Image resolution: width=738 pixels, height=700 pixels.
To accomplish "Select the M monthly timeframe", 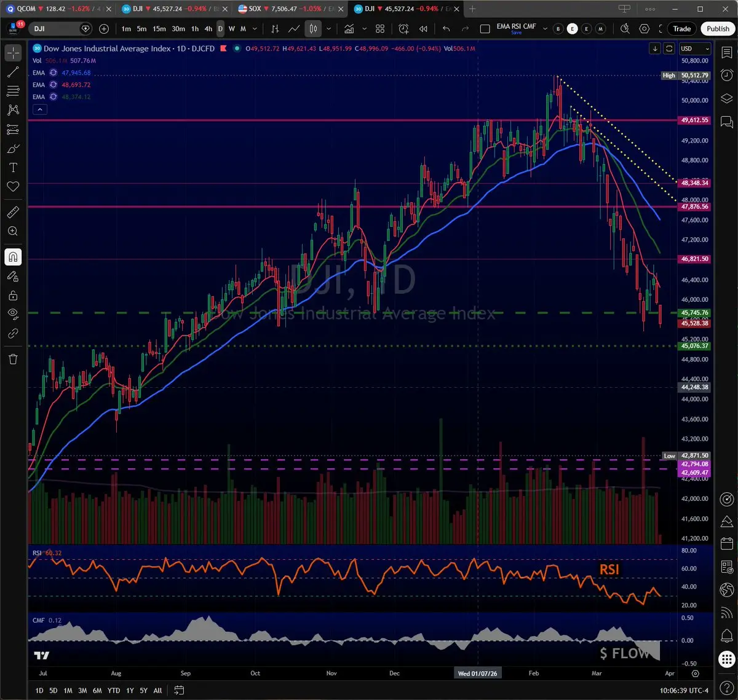I will tap(244, 29).
